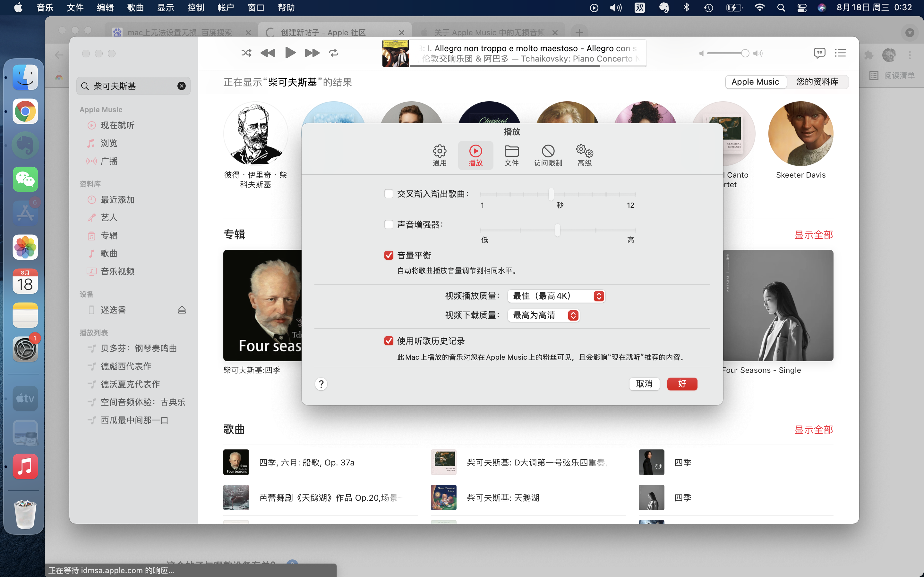Click the help question mark button
The image size is (924, 577).
[x=321, y=384]
